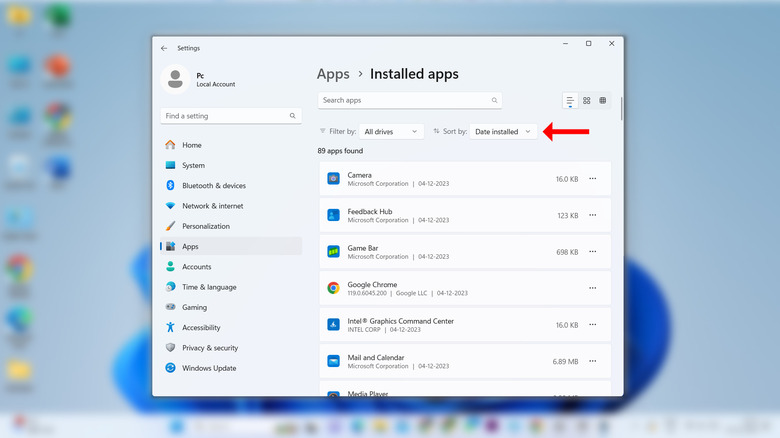Click the search magnifier in Search apps
This screenshot has height=438, width=780.
494,101
